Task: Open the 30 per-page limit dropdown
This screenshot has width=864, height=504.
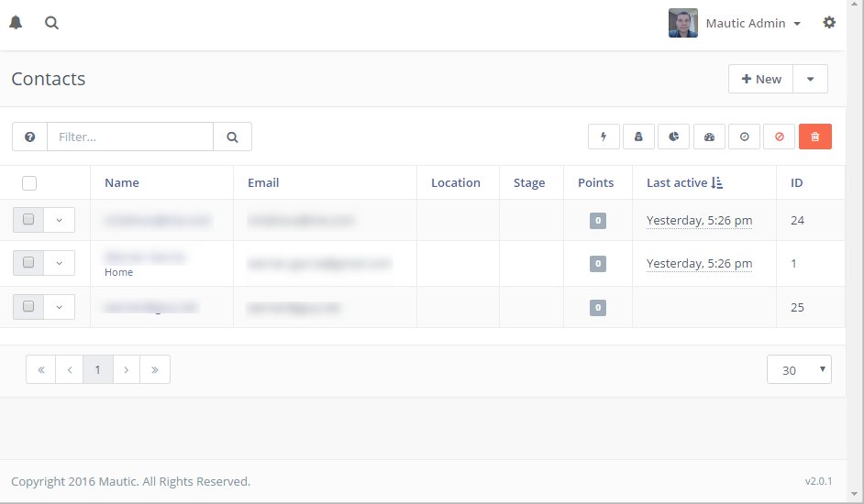Action: (x=798, y=370)
